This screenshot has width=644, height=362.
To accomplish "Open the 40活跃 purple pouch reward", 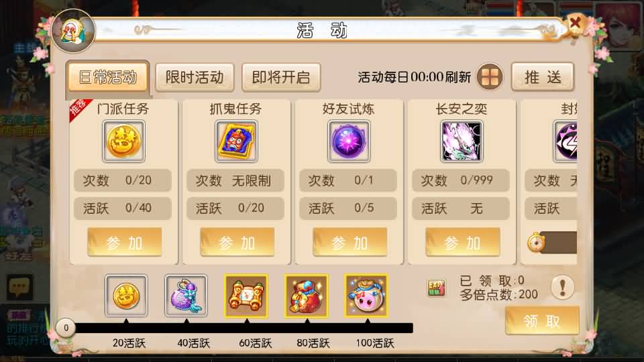I will point(186,296).
